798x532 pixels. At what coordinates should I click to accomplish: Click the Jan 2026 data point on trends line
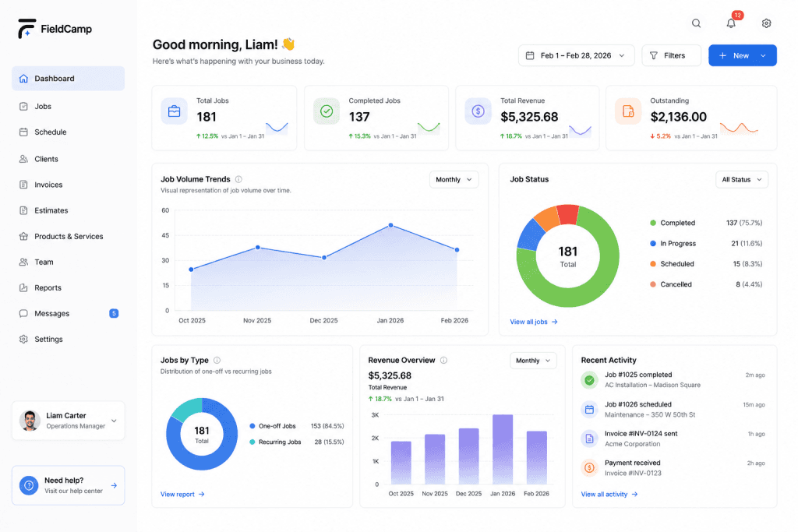[x=390, y=225]
